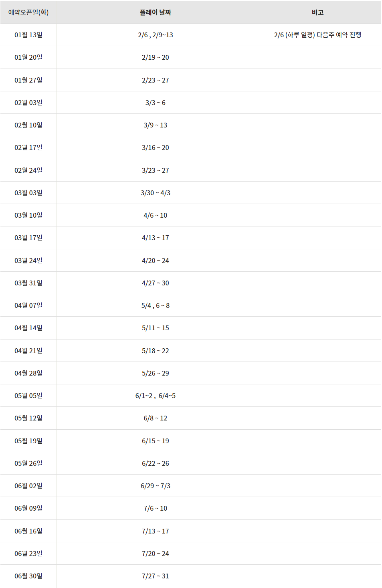The height and width of the screenshot is (588, 382).
Task: Click the 06월 16일 reservation date
Action: tap(28, 531)
